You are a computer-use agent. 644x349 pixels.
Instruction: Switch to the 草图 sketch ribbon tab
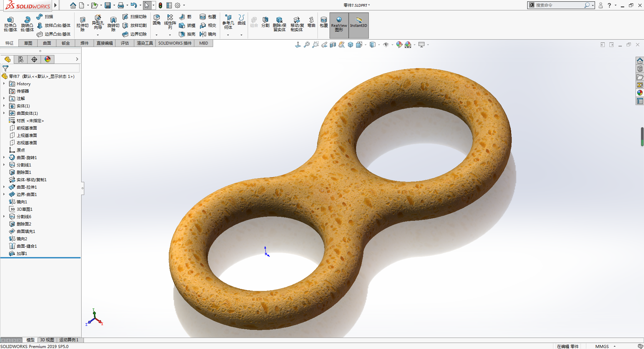(28, 43)
